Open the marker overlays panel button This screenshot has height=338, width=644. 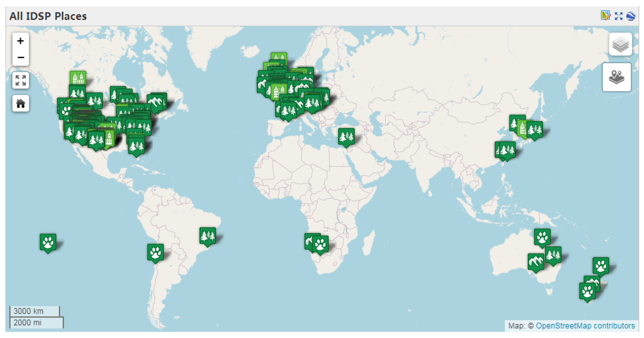[616, 77]
